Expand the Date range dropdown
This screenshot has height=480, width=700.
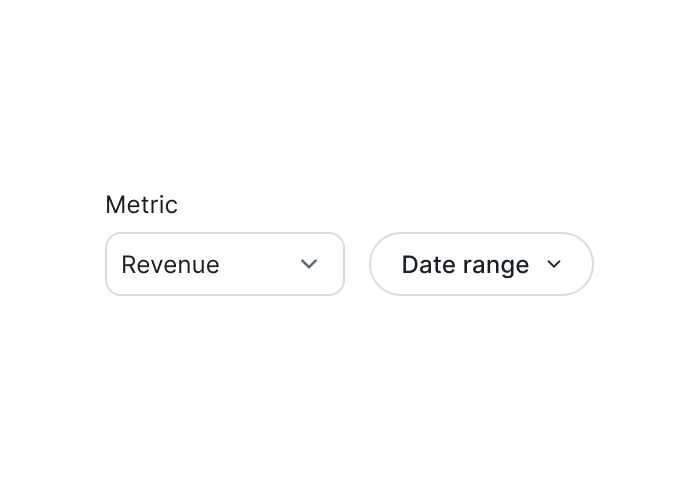[481, 264]
